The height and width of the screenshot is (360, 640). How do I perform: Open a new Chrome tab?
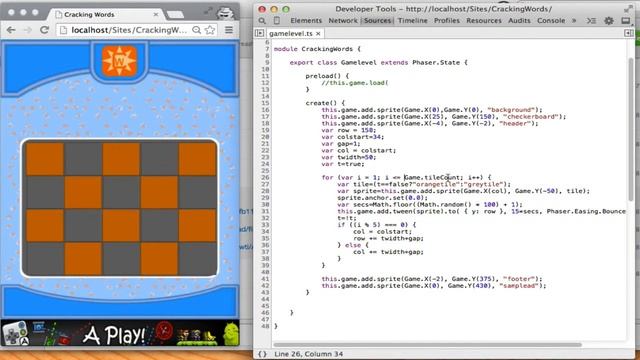click(175, 15)
